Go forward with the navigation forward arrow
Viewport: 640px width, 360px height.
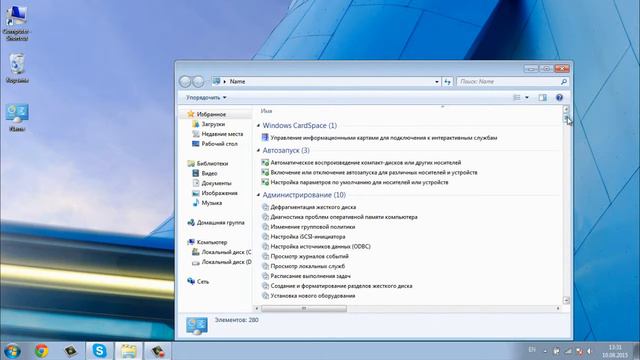point(198,82)
